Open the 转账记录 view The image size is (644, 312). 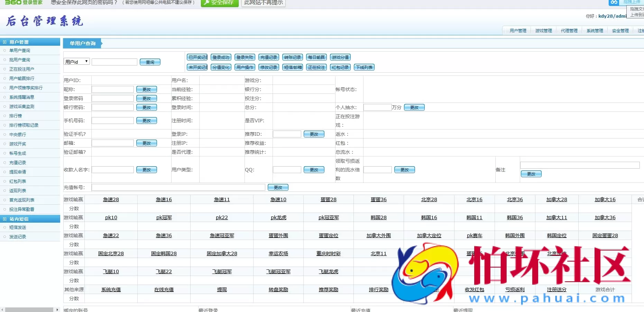click(x=292, y=57)
